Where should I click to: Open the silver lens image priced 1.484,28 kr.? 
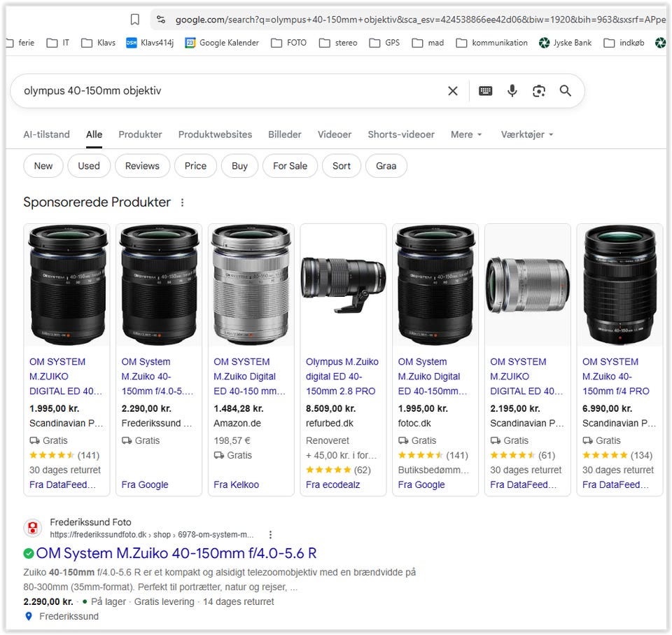(x=251, y=285)
